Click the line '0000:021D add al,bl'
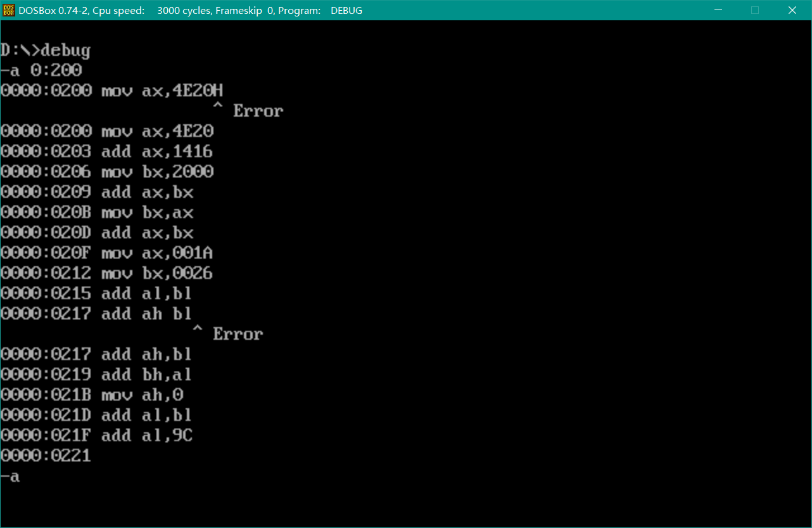Image resolution: width=812 pixels, height=528 pixels. tap(96, 415)
